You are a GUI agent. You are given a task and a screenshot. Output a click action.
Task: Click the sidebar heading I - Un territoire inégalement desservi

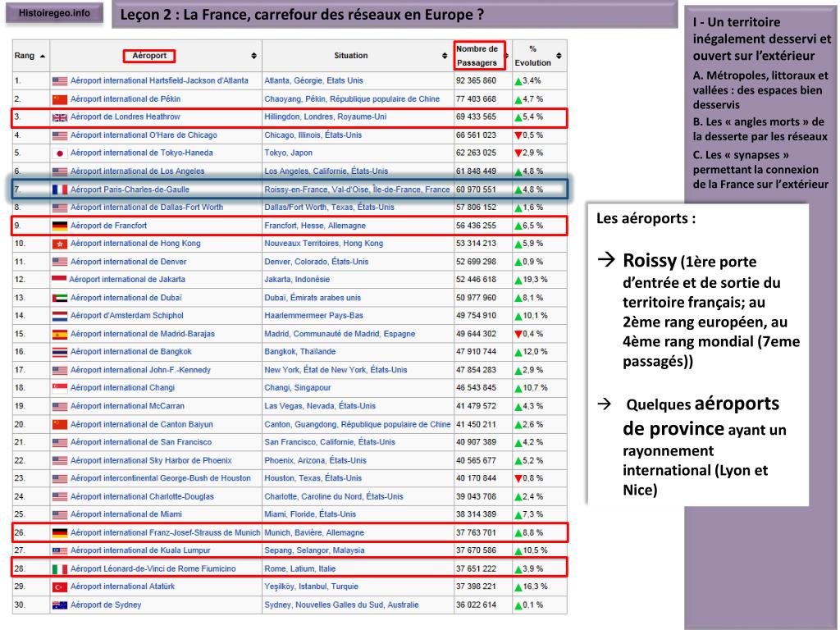click(x=762, y=39)
